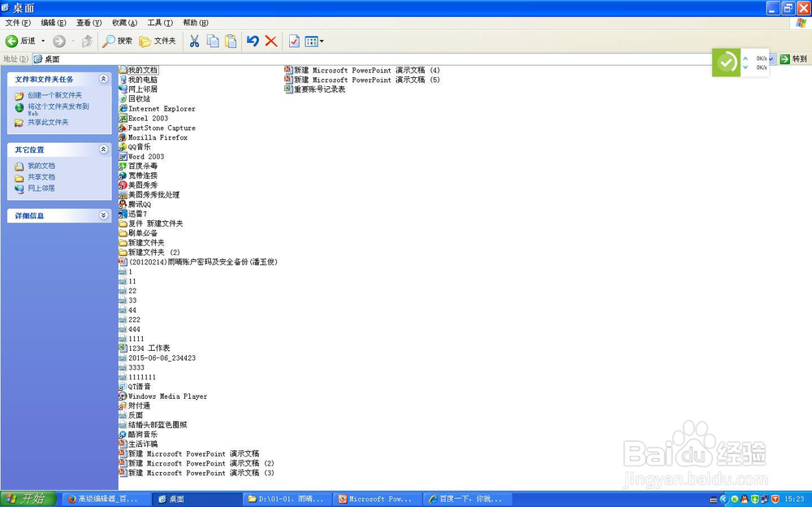Open the 工具(T) menu
Image resolution: width=812 pixels, height=507 pixels.
(160, 23)
